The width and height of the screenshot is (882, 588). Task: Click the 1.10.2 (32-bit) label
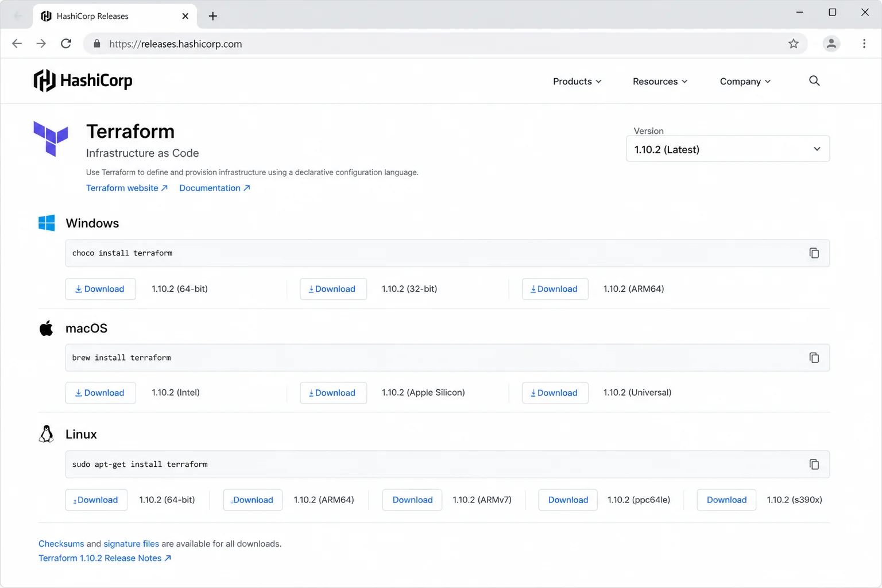(x=409, y=289)
